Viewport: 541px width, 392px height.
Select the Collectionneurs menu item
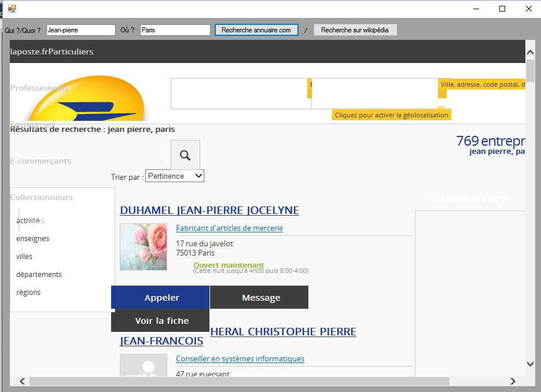click(x=42, y=197)
